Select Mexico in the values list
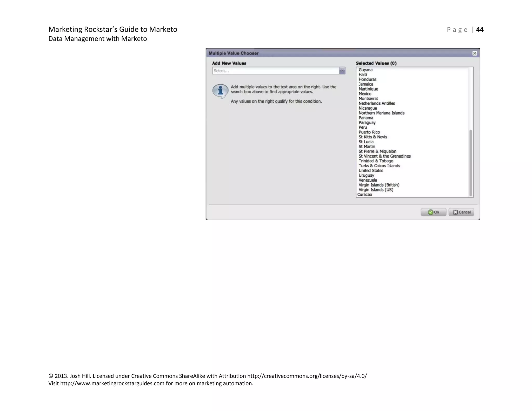The height and width of the screenshot is (411, 532). (365, 94)
